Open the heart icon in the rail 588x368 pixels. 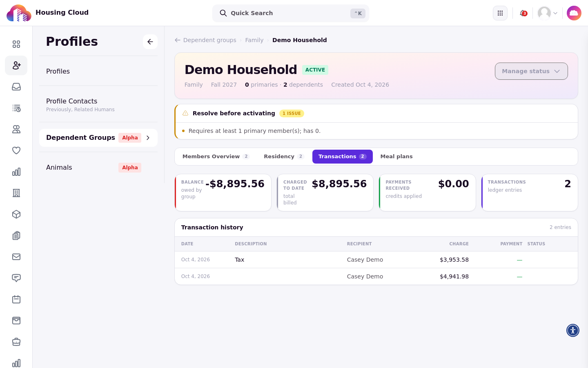pyautogui.click(x=16, y=150)
